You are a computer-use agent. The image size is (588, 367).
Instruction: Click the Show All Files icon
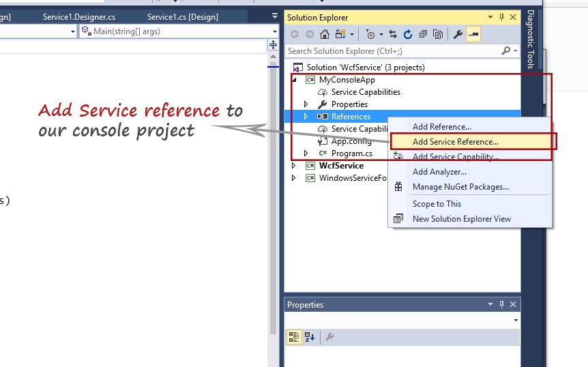[438, 35]
